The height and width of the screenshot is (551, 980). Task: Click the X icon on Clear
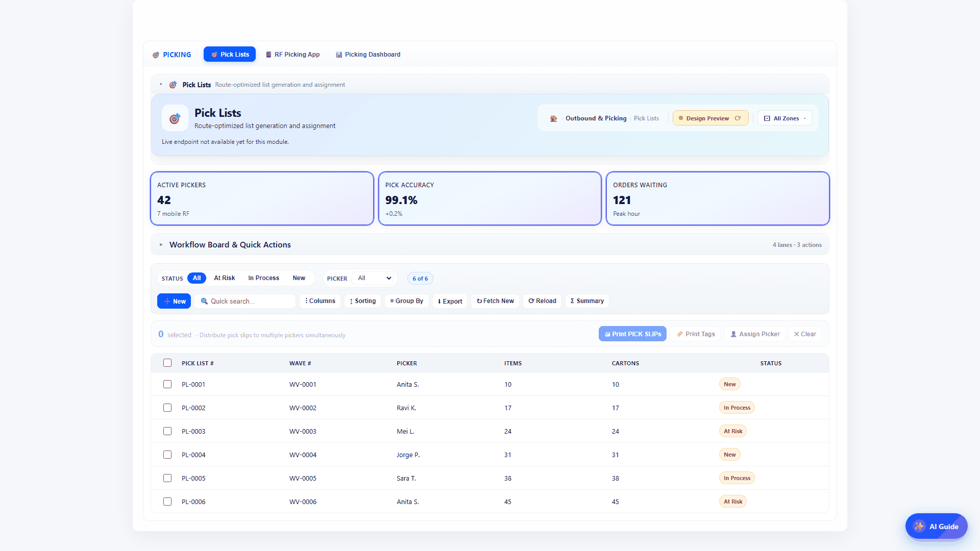tap(796, 334)
